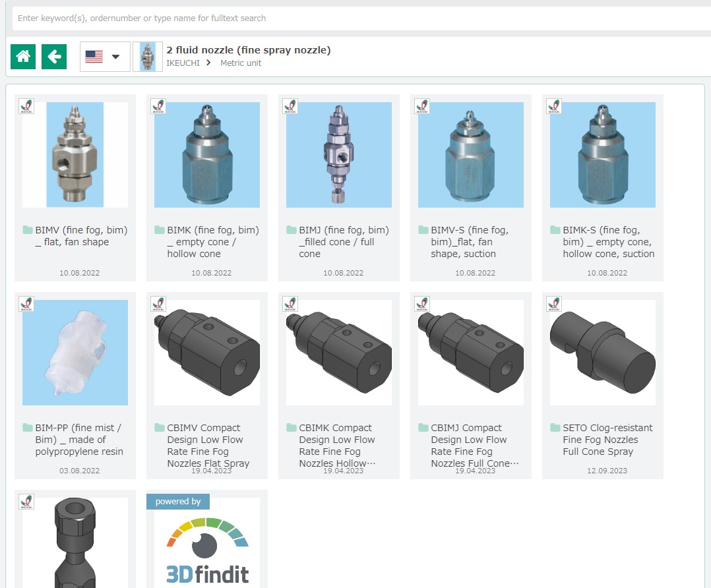Click the IKEUCHI breadcrumb link
711x588 pixels.
(x=183, y=63)
